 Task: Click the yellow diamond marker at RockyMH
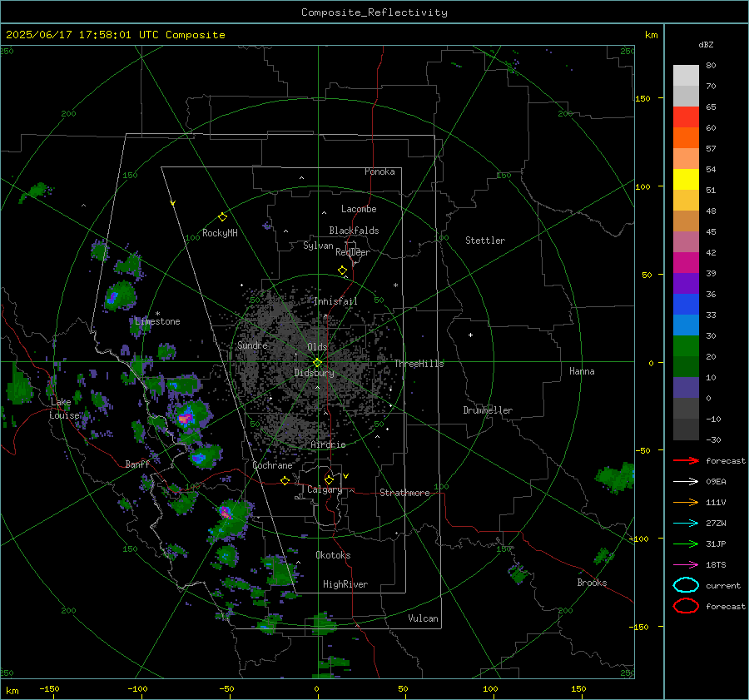222,217
